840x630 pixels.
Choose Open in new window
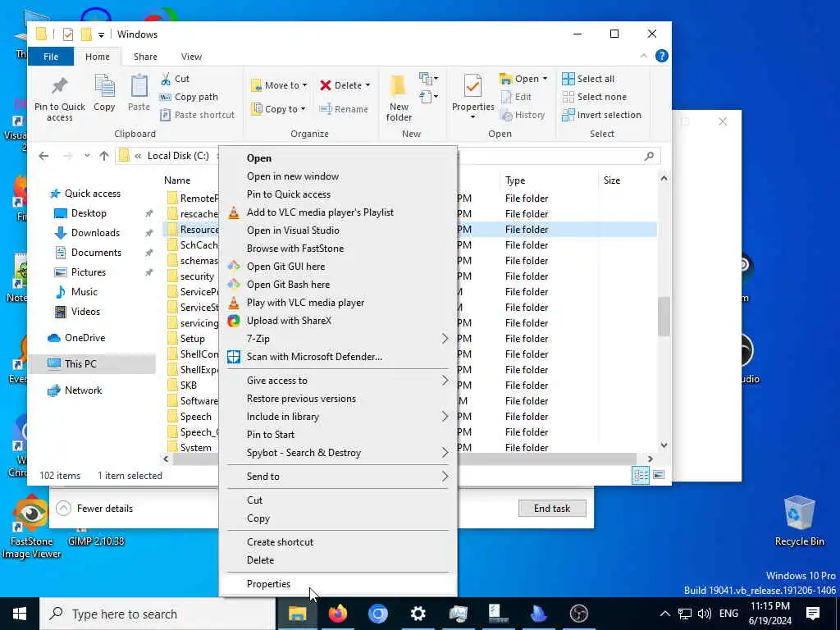tap(337, 176)
